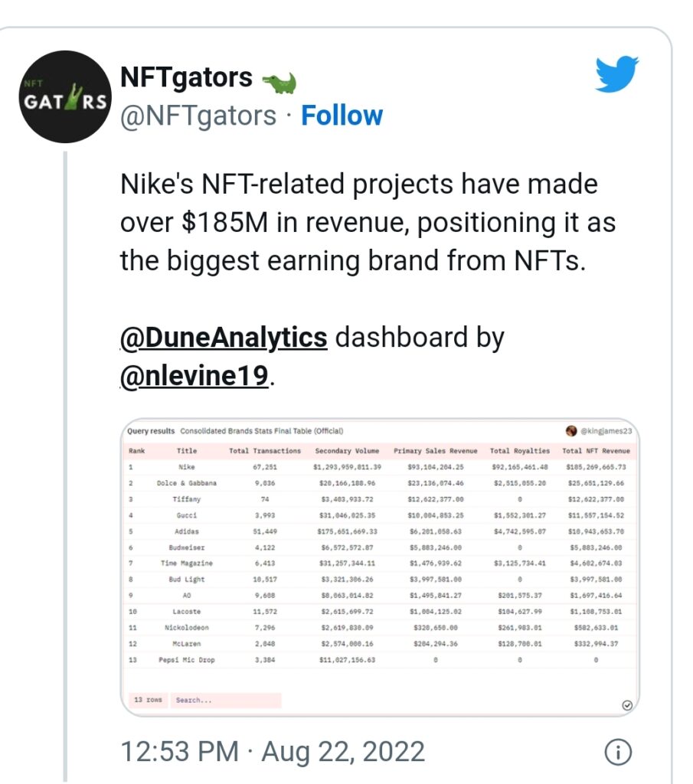
Task: Sort by the Total NFT Revenue column
Action: click(x=596, y=450)
